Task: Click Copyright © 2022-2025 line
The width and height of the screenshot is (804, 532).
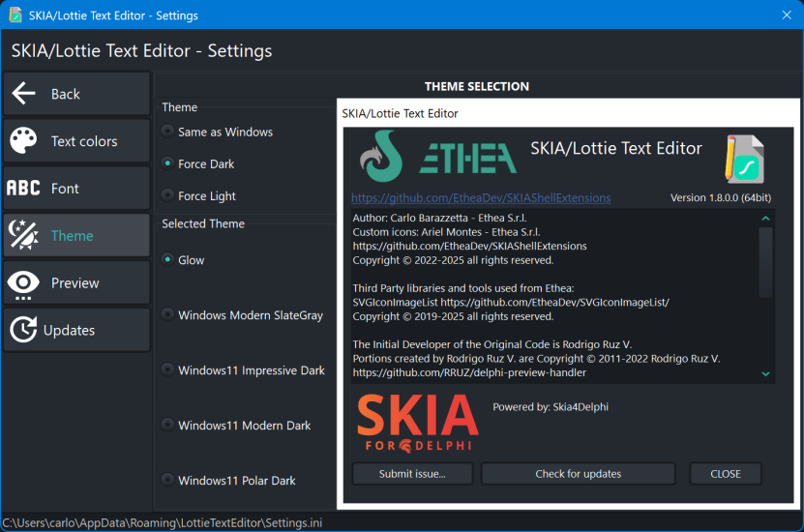Action: coord(453,260)
